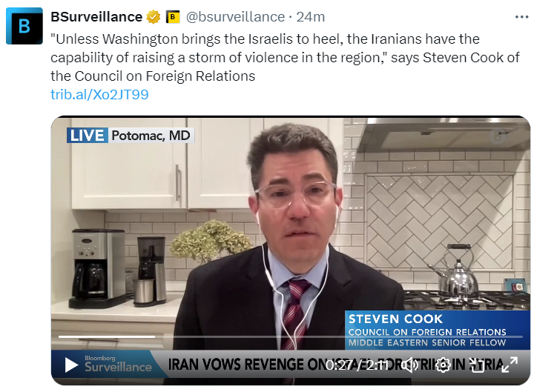The height and width of the screenshot is (392, 537).
Task: Click the tweet text quoting Steven Cook
Action: pos(285,58)
